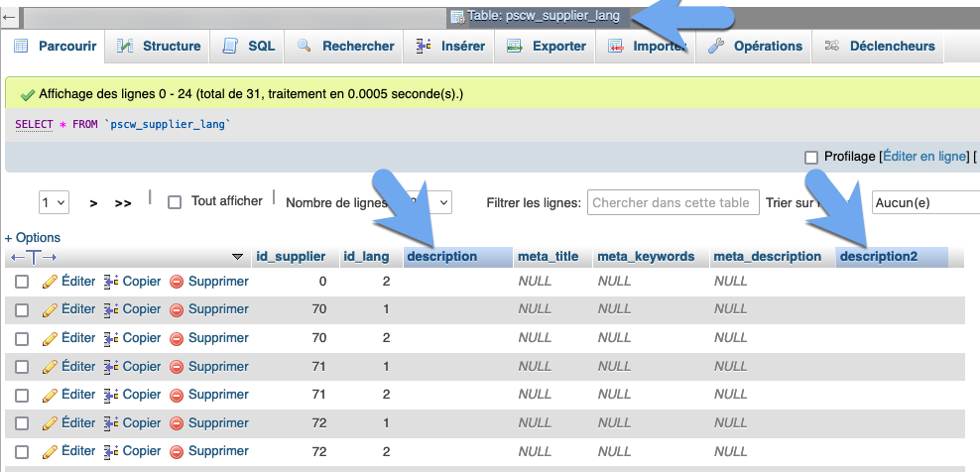Screen dimensions: 980x472
Task: Click the Structure tab icon
Action: click(x=125, y=47)
